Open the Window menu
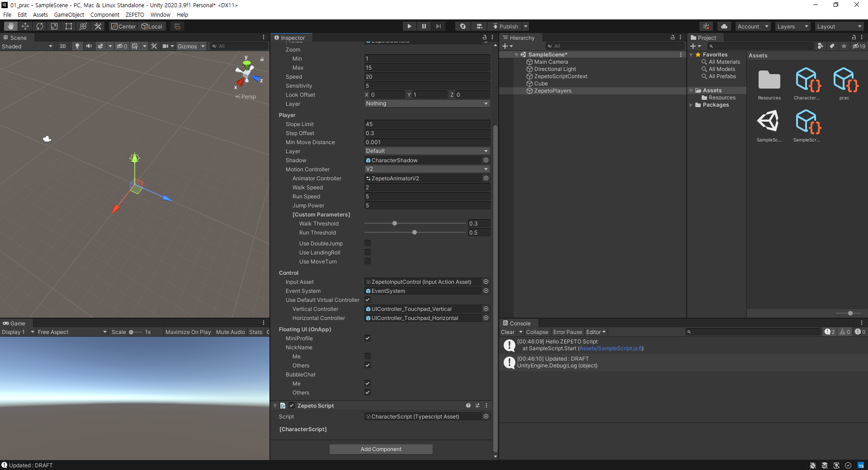Screen dimensions: 868x470 [160, 14]
